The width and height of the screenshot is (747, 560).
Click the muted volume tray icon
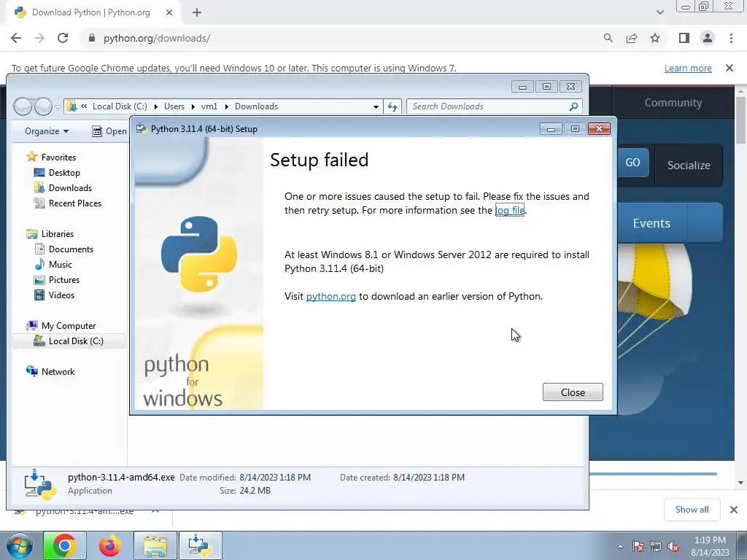click(673, 547)
